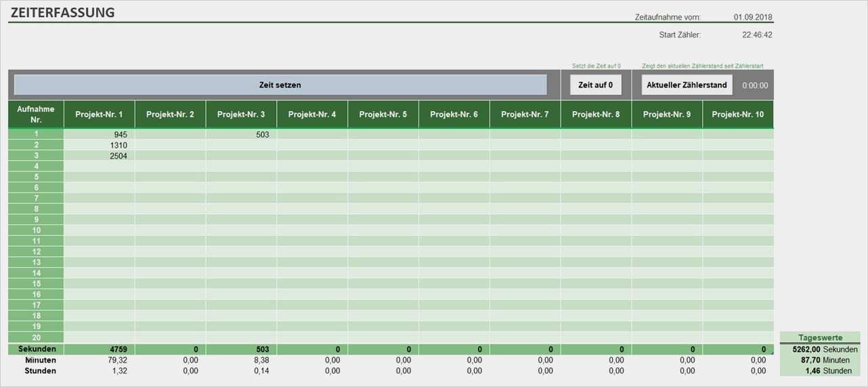This screenshot has height=387, width=868.
Task: Click the Projekt-Nr. 1 column header
Action: tap(100, 115)
